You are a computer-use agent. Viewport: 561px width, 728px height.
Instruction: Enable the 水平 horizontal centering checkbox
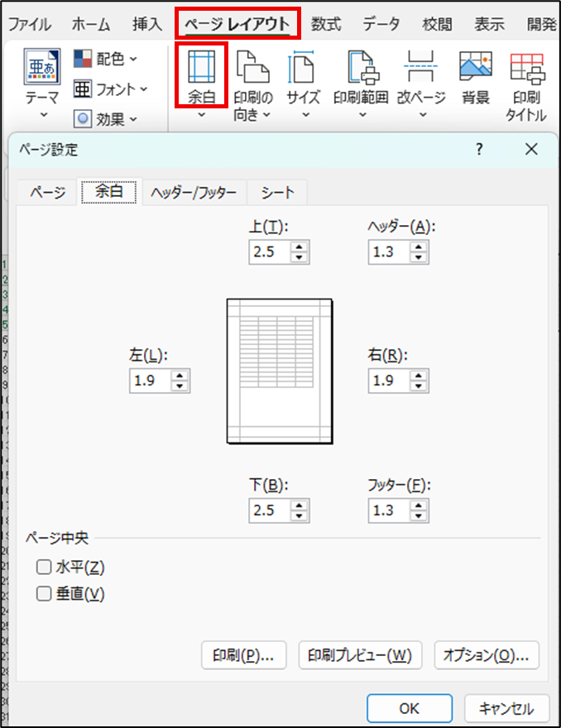coord(44,568)
